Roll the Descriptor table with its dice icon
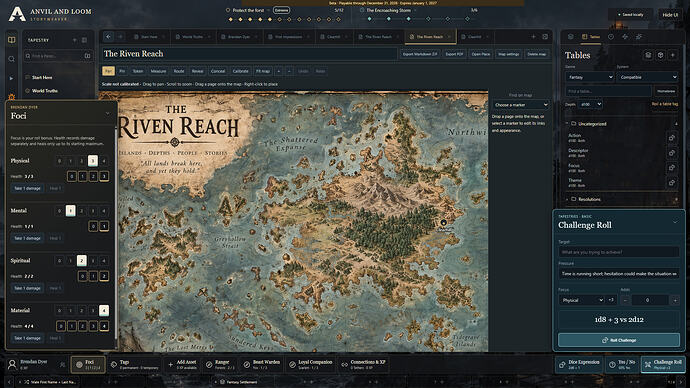This screenshot has height=388, width=690. click(672, 153)
